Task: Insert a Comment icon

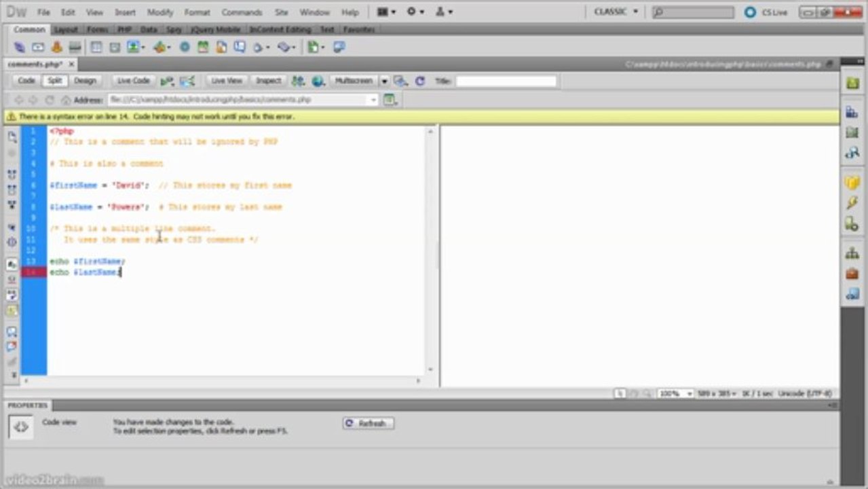Action: 240,48
